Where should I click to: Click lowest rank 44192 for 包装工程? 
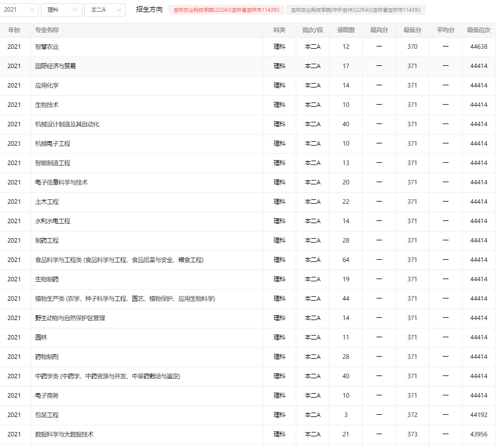[x=479, y=415]
